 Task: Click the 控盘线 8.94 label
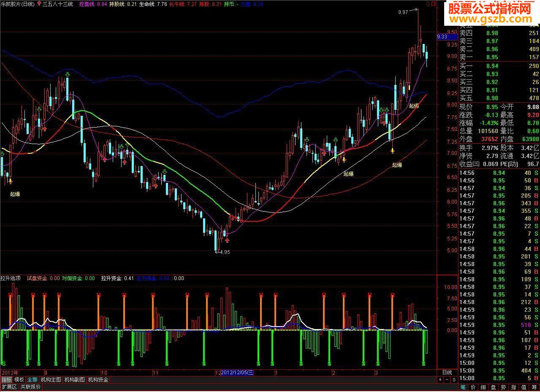point(93,4)
